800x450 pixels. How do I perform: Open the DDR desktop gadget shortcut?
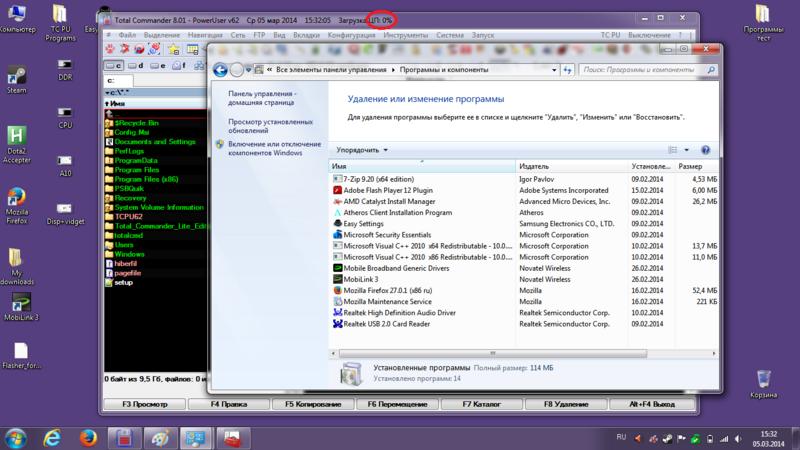tap(65, 70)
